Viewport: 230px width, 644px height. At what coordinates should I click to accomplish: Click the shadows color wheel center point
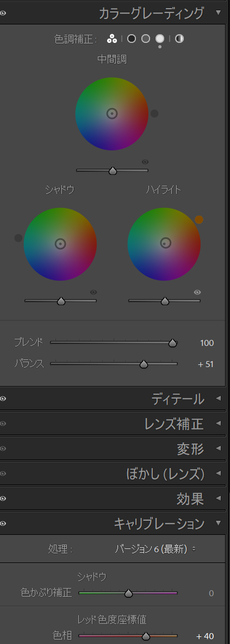(x=60, y=244)
